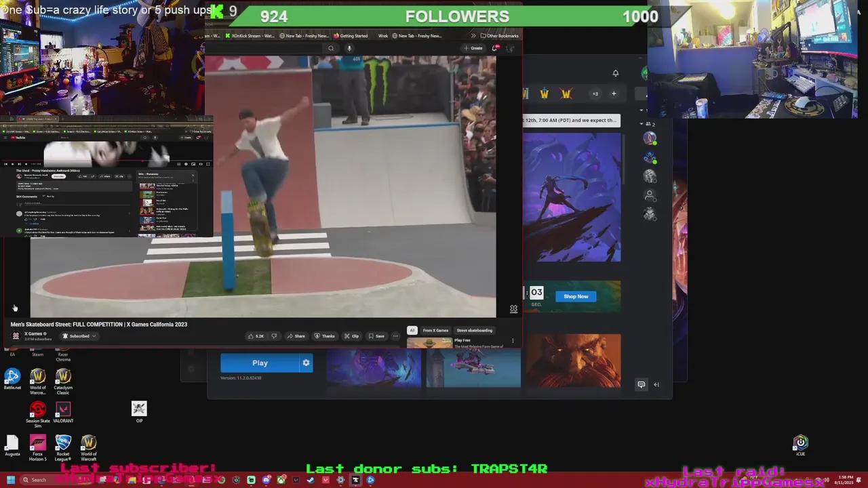
Task: Select Augusta desktop file
Action: (x=12, y=446)
